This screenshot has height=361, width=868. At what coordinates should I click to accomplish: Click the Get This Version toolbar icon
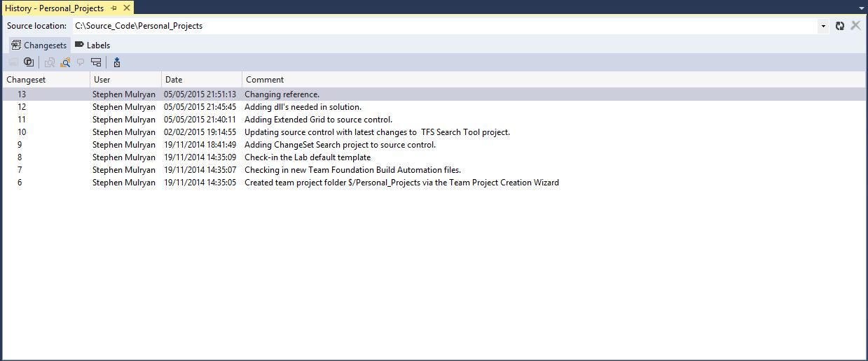[x=116, y=62]
